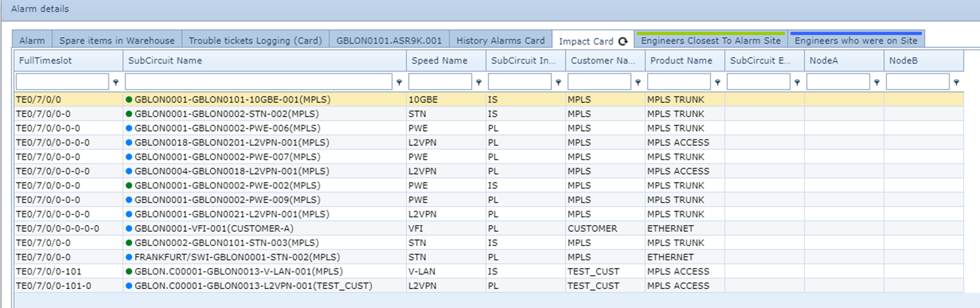Click the SubCircuit Name filter text box
This screenshot has height=308, width=980.
259,82
